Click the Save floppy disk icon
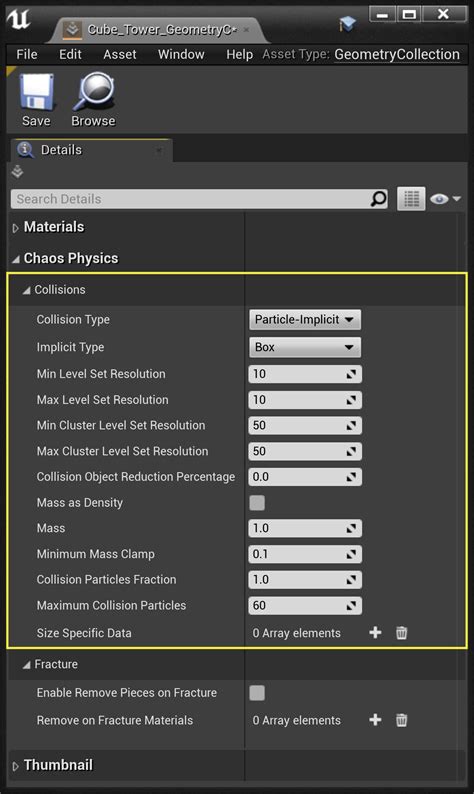Viewport: 474px width, 794px height. coord(36,92)
